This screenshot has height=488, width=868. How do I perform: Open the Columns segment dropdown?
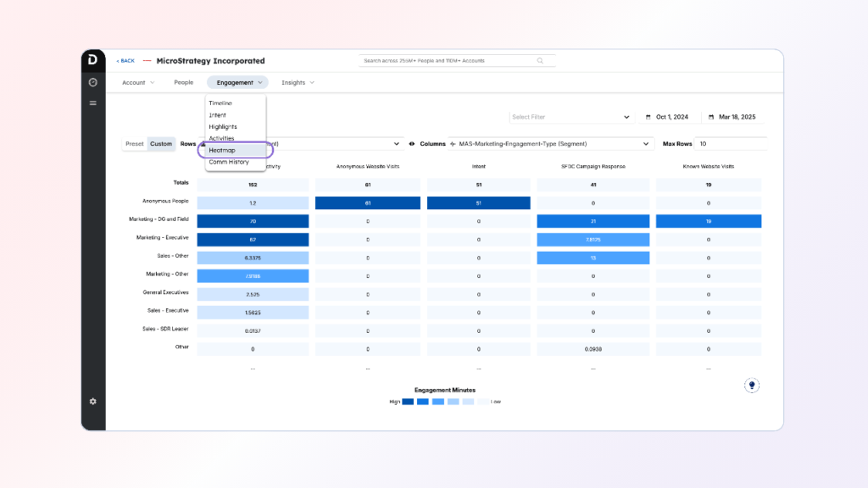(550, 144)
